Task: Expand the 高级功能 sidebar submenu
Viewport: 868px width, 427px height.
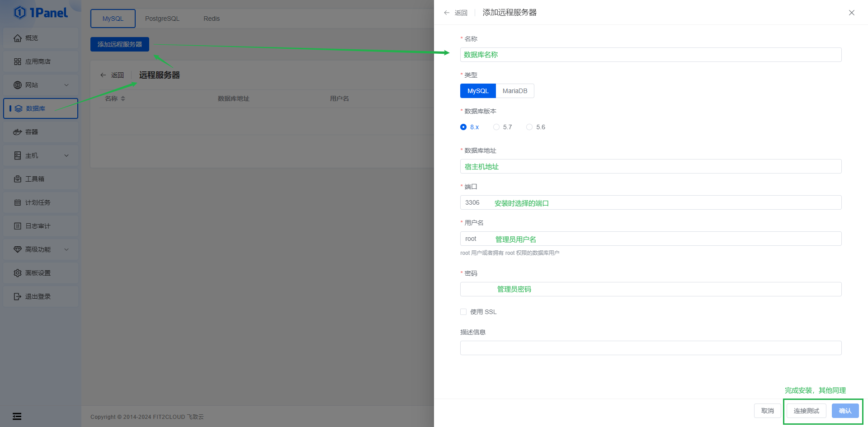Action: click(66, 249)
